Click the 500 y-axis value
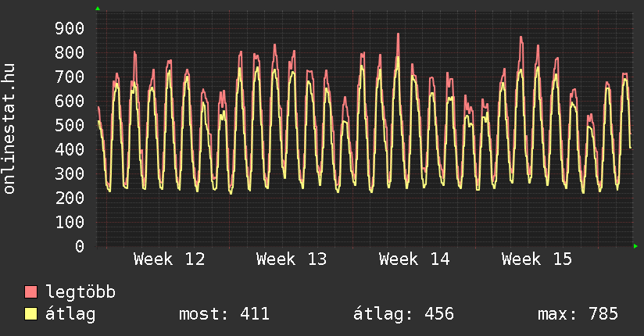The height and width of the screenshot is (336, 644). pos(70,126)
